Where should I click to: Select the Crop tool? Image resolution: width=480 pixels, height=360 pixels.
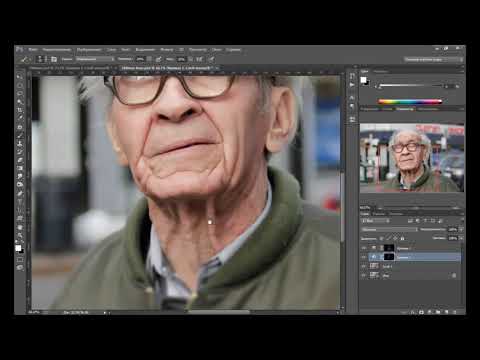tap(20, 110)
